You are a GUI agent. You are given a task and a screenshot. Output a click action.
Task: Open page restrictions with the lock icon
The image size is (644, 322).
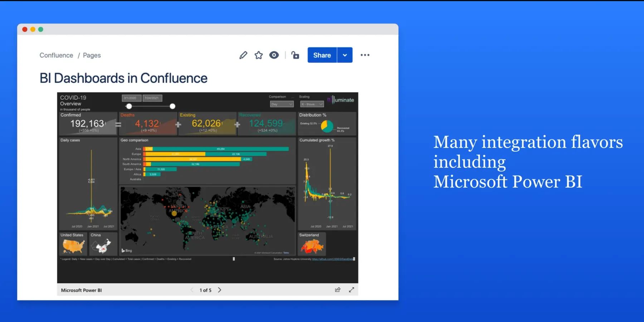coord(295,55)
